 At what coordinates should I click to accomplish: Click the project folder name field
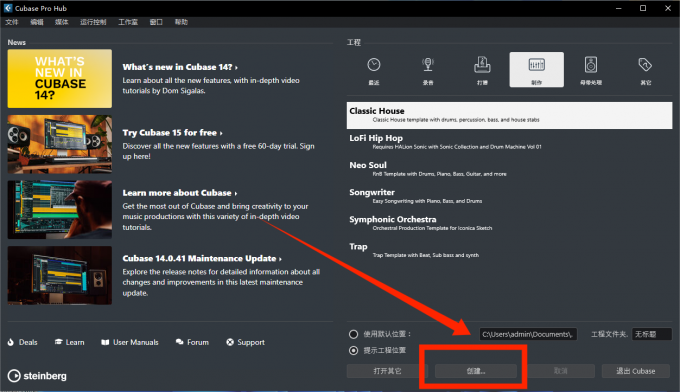pyautogui.click(x=652, y=334)
